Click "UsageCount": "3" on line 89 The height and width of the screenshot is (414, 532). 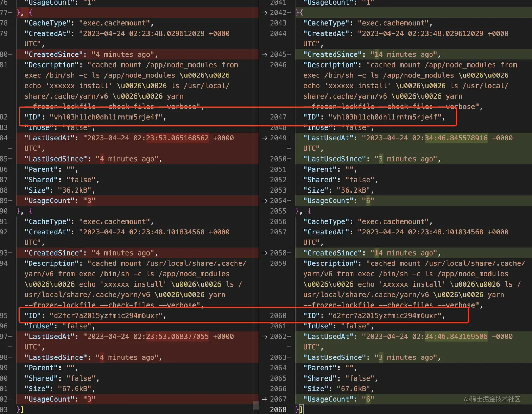(x=60, y=201)
